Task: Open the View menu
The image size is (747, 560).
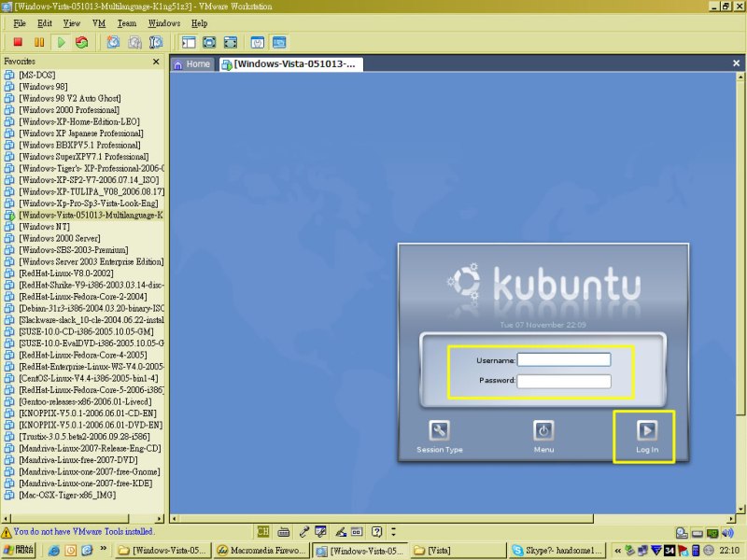Action: pyautogui.click(x=72, y=23)
